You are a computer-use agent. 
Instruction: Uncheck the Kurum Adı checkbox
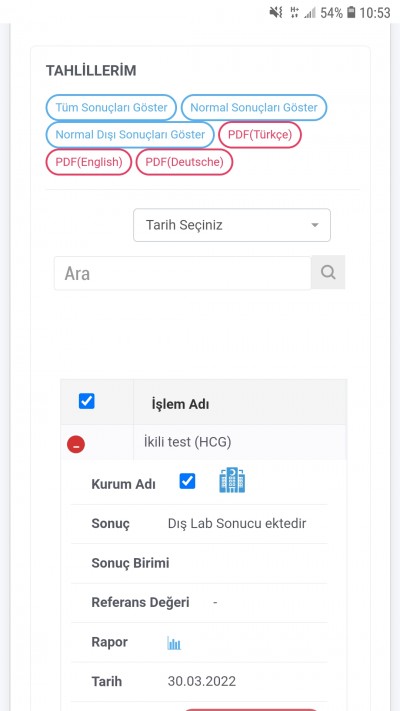pyautogui.click(x=187, y=481)
